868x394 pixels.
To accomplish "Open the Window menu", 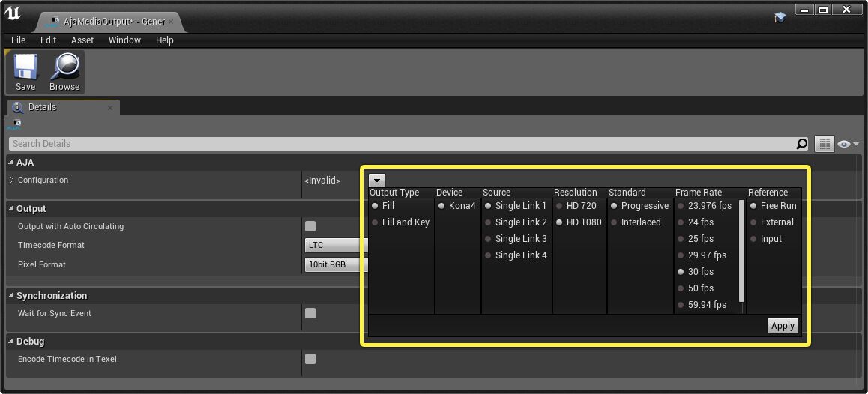I will tap(124, 40).
